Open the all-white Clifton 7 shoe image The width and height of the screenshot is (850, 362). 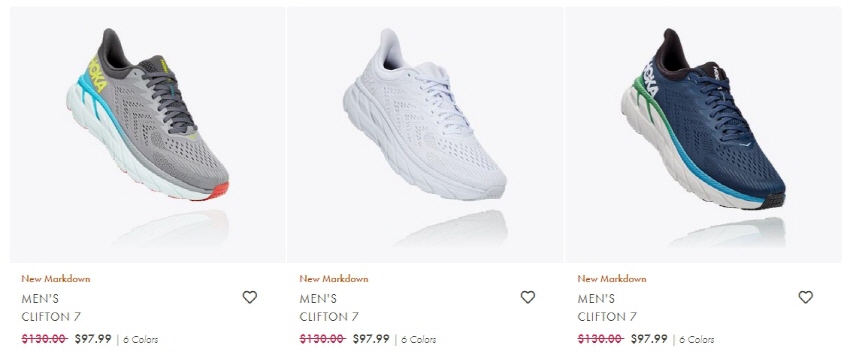coord(426,135)
